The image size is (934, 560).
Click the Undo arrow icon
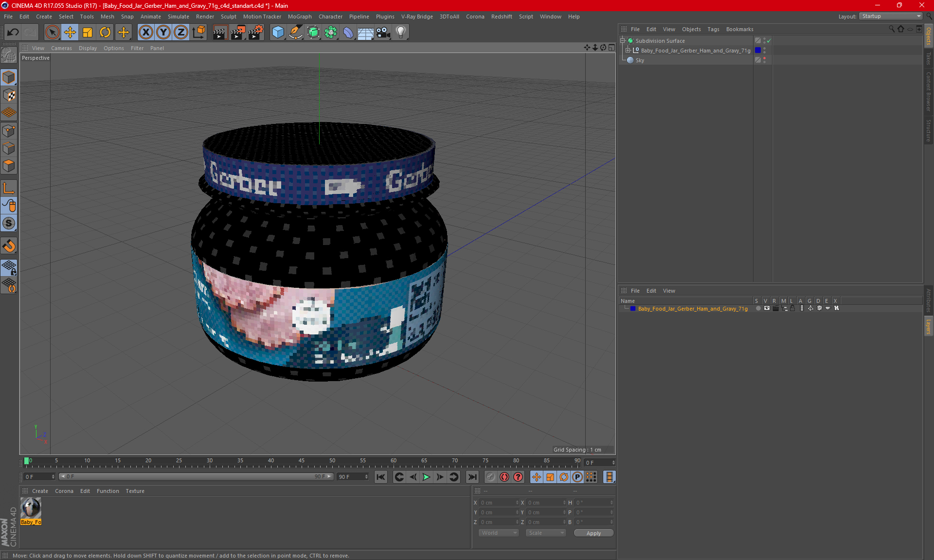[13, 33]
